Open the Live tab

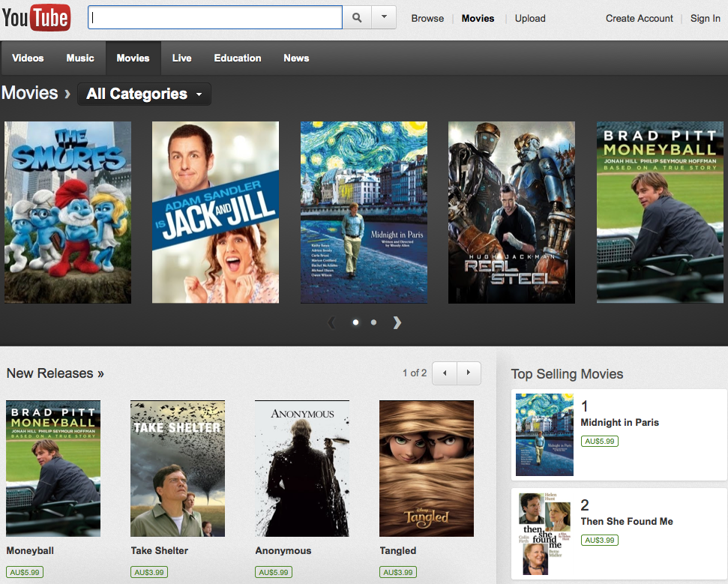point(181,58)
